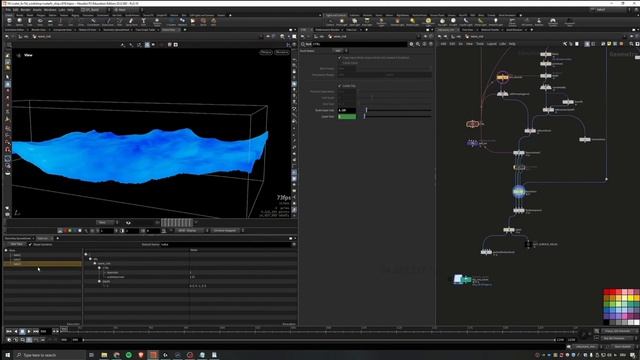Image resolution: width=640 pixels, height=360 pixels.
Task: Select the Torus shelf tool
Action: 40,22
